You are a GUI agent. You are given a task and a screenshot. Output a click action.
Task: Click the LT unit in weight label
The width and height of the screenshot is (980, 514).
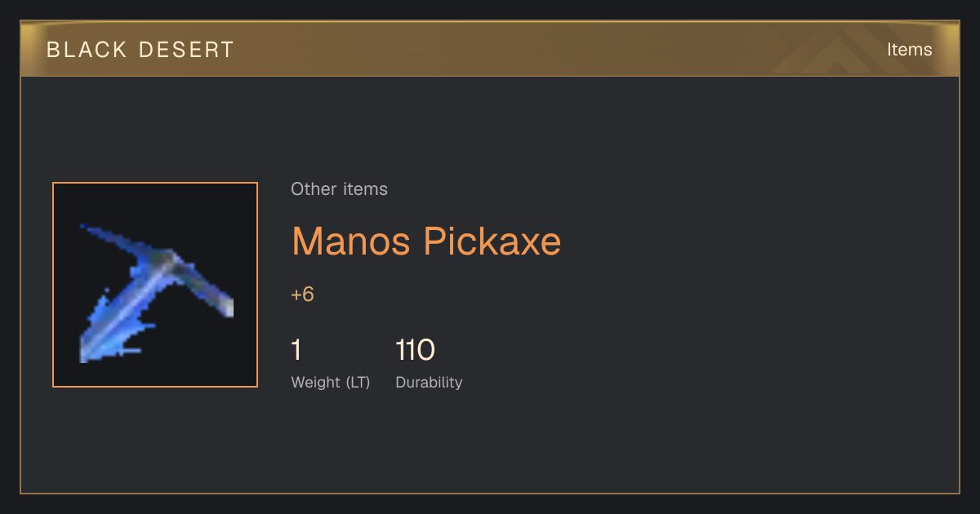[358, 383]
